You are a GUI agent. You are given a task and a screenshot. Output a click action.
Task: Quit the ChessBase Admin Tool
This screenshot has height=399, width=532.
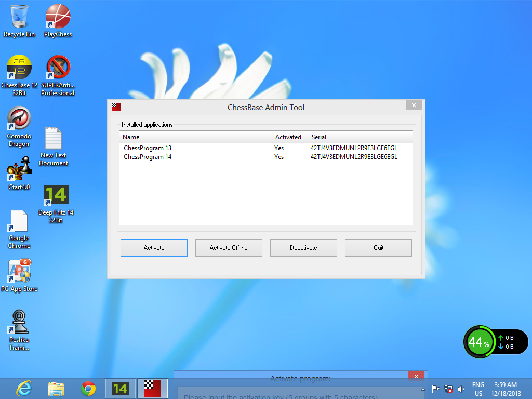click(378, 248)
